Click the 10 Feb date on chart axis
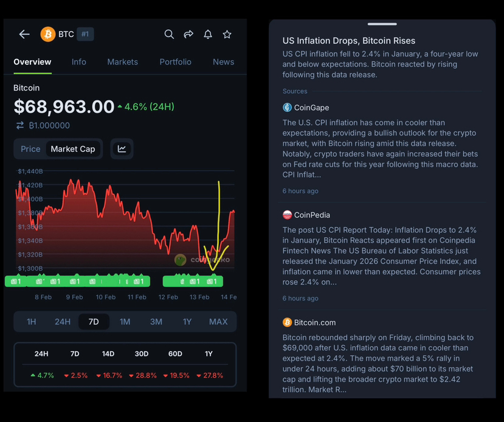The height and width of the screenshot is (422, 504). tap(106, 297)
